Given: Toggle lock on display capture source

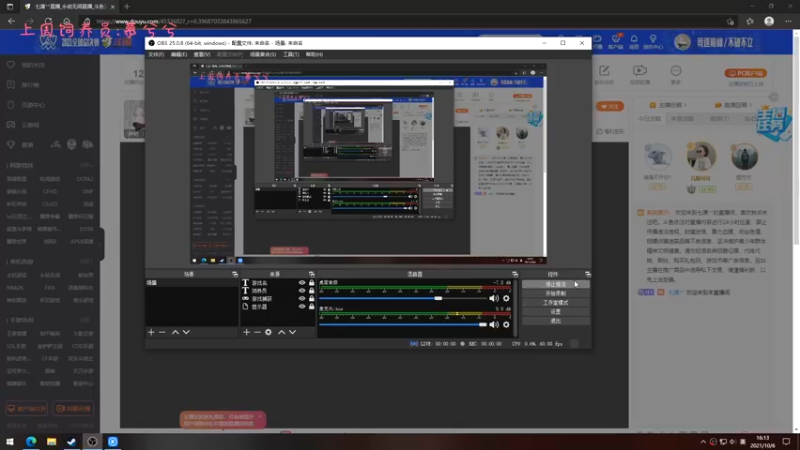Looking at the screenshot, I should 311,307.
